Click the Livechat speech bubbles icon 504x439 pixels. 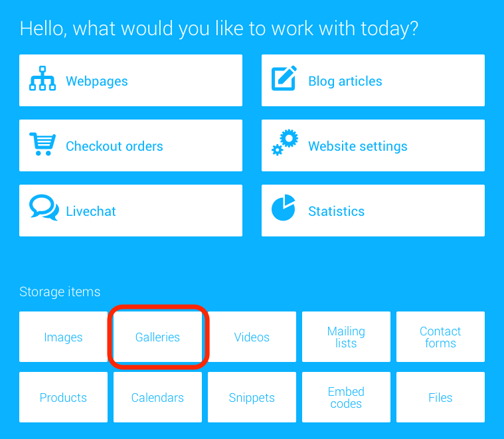click(44, 208)
